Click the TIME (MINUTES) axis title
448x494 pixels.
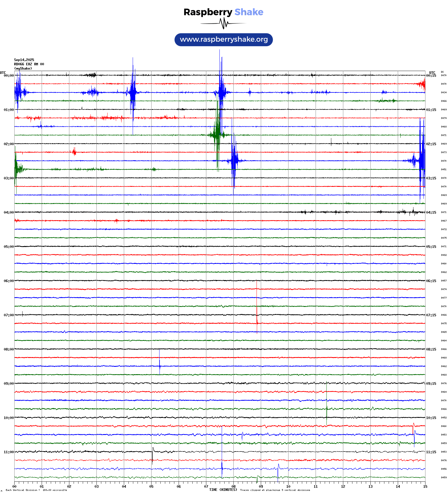tap(223, 490)
